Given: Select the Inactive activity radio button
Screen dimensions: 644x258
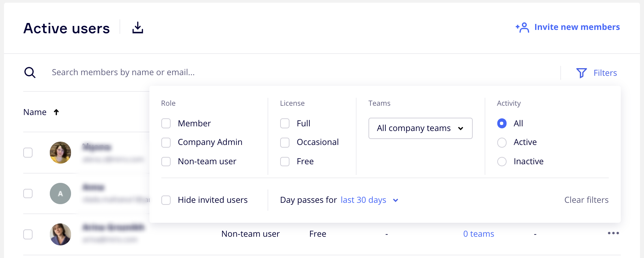Looking at the screenshot, I should pos(502,162).
